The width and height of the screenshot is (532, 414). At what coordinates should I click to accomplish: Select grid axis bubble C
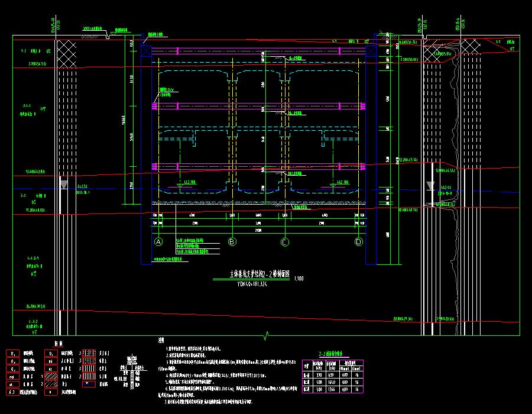tap(285, 242)
